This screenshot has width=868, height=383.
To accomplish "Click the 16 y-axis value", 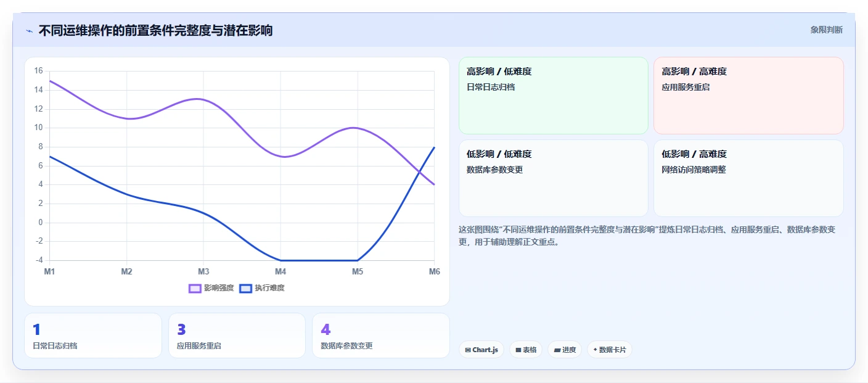I will 38,71.
